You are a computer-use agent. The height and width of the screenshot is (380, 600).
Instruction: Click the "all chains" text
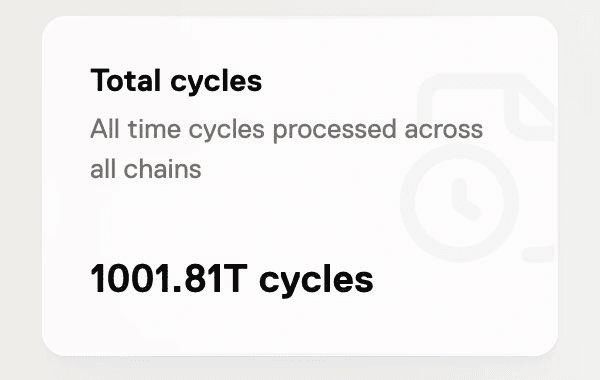click(x=145, y=168)
